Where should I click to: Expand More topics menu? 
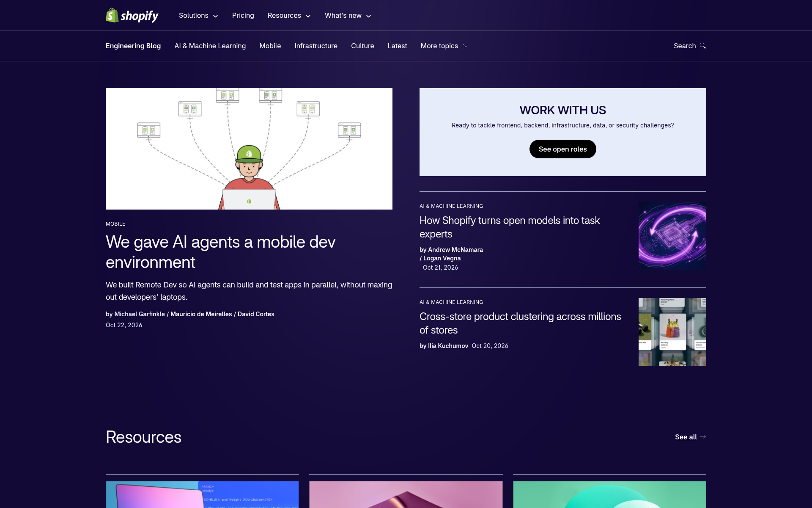point(444,46)
